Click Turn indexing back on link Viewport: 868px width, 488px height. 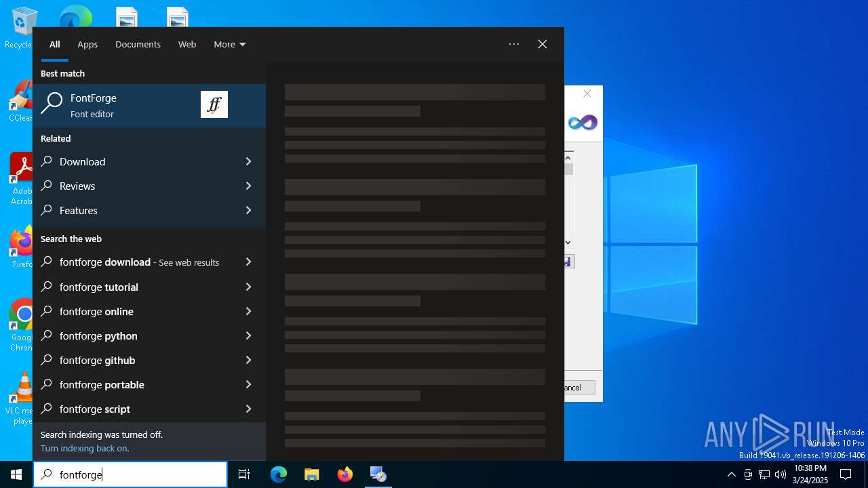tap(85, 448)
